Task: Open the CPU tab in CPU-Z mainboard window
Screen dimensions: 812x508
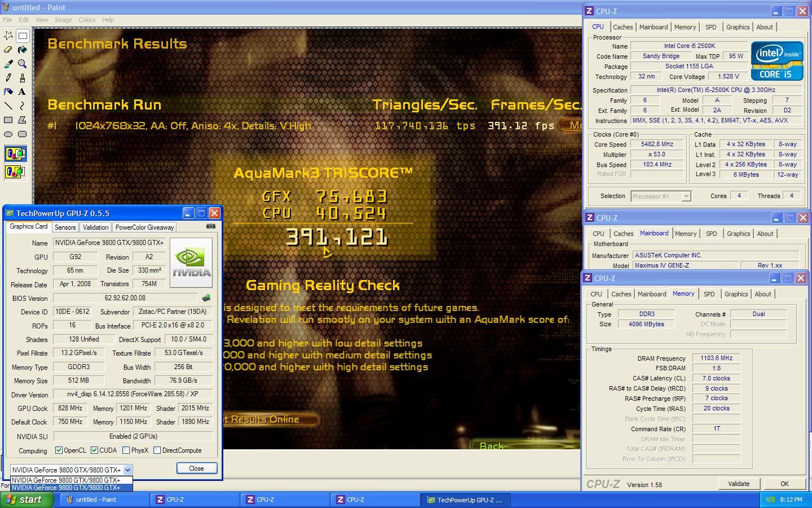Action: tap(598, 234)
